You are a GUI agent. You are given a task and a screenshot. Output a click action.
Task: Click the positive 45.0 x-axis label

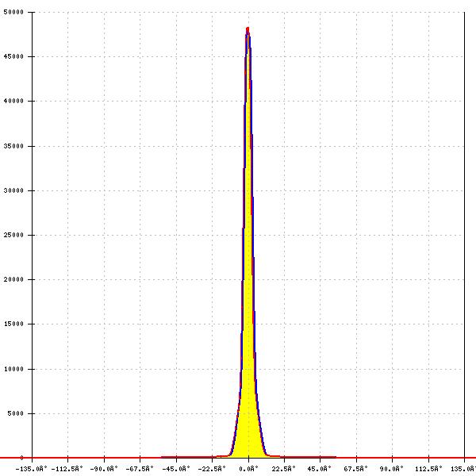(x=320, y=469)
